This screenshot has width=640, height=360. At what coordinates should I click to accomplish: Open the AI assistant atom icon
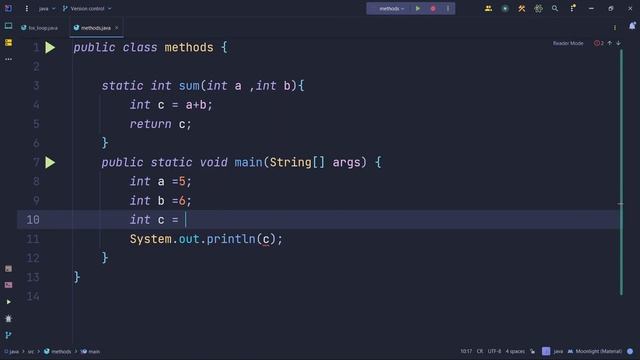click(538, 9)
